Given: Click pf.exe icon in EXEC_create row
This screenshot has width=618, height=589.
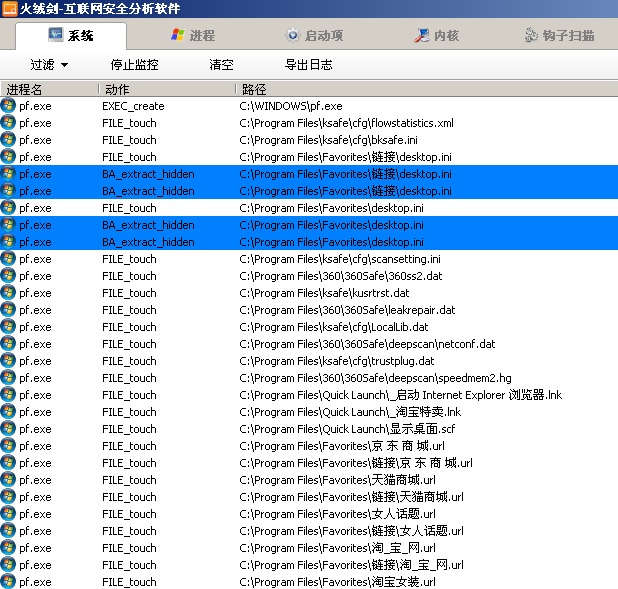Looking at the screenshot, I should [x=8, y=106].
